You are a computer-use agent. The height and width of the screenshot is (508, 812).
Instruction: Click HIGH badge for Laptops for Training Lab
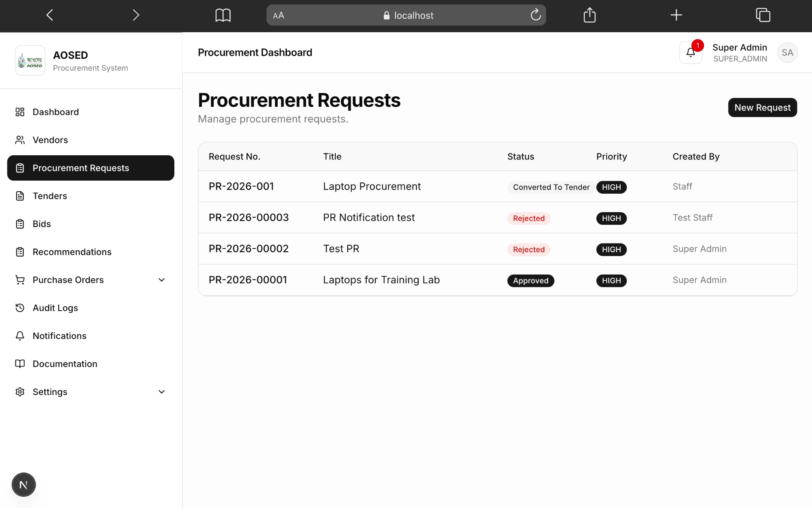point(611,281)
